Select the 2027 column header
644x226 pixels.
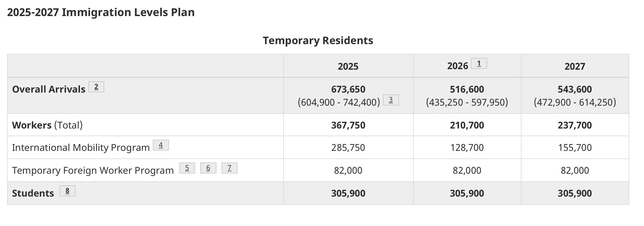(x=575, y=66)
